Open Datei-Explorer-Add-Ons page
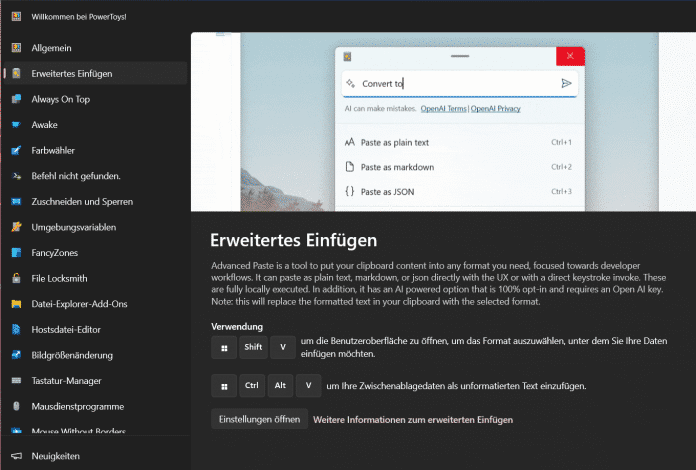This screenshot has width=696, height=470. [x=95, y=304]
